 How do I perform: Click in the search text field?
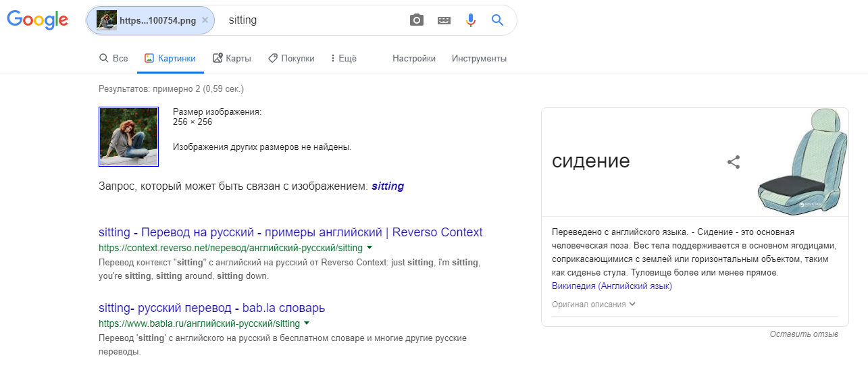point(311,20)
